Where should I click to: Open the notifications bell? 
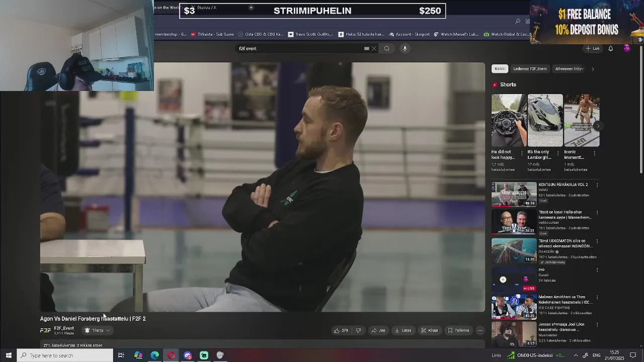click(x=611, y=49)
